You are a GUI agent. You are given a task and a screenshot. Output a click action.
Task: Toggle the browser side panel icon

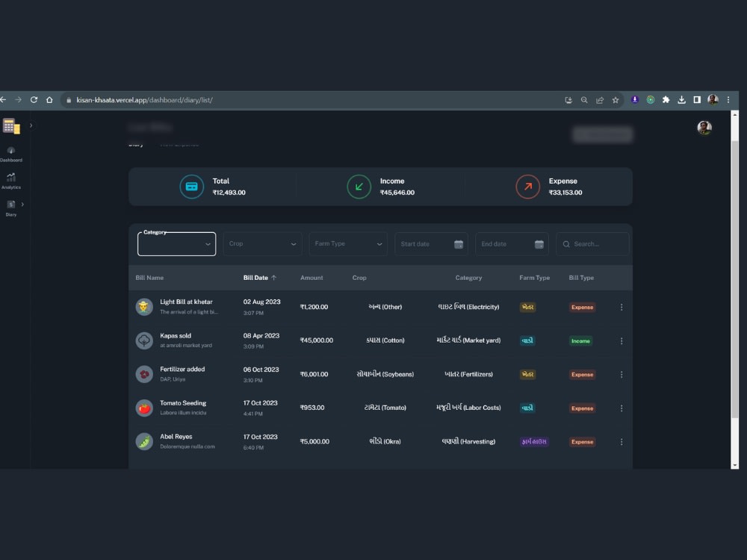coord(697,99)
